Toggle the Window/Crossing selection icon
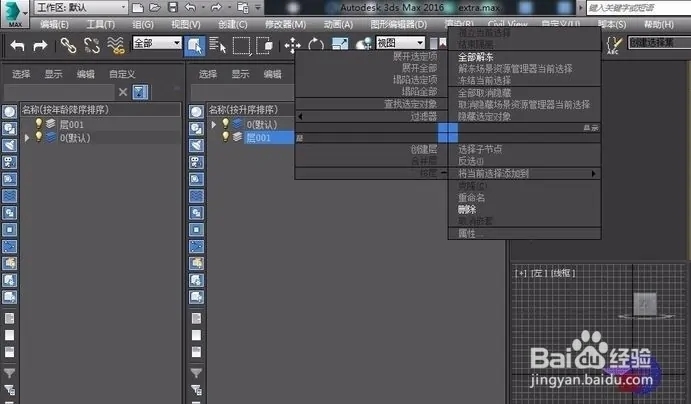The height and width of the screenshot is (404, 691). point(264,45)
